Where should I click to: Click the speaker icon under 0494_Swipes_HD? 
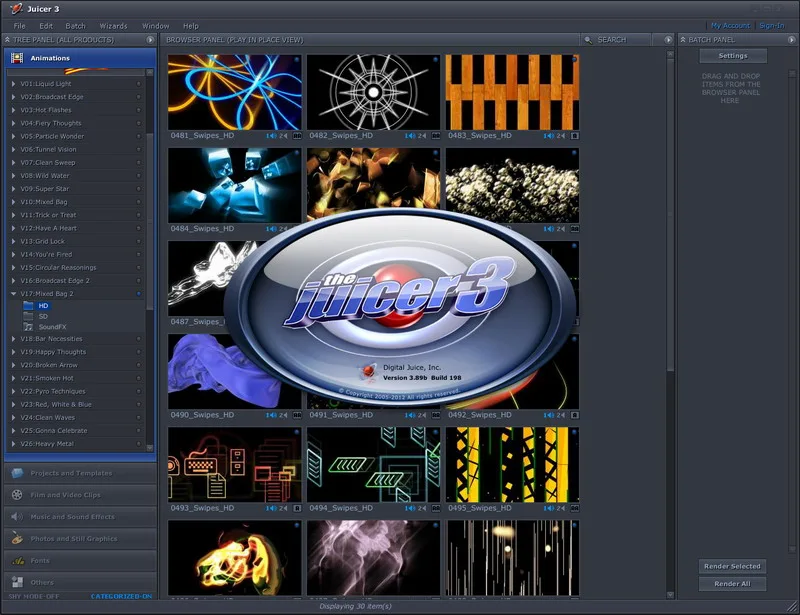coord(409,508)
